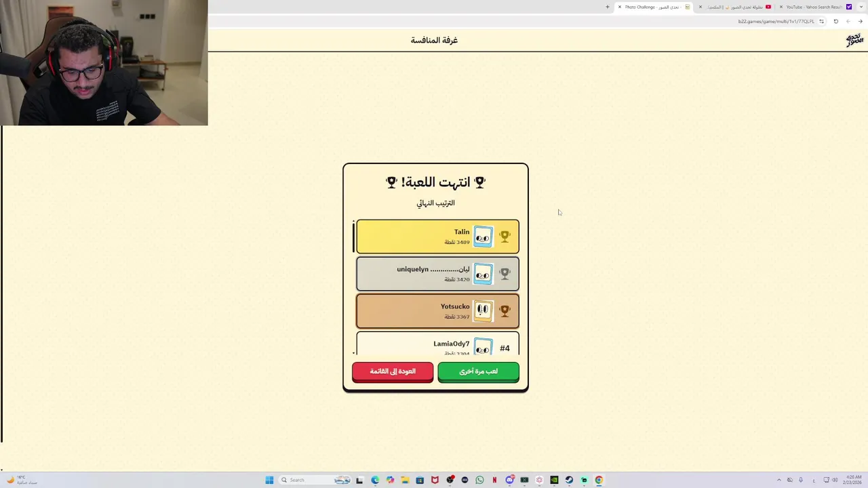This screenshot has height=488, width=868.
Task: Click the game logo in top-right corner
Action: click(x=854, y=40)
